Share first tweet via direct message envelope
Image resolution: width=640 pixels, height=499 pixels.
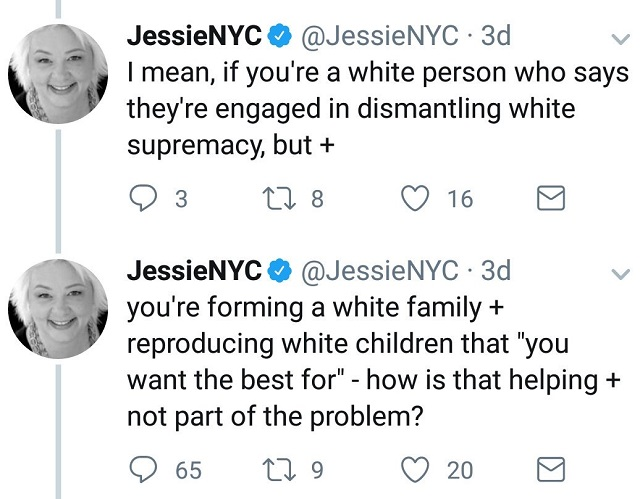(551, 198)
